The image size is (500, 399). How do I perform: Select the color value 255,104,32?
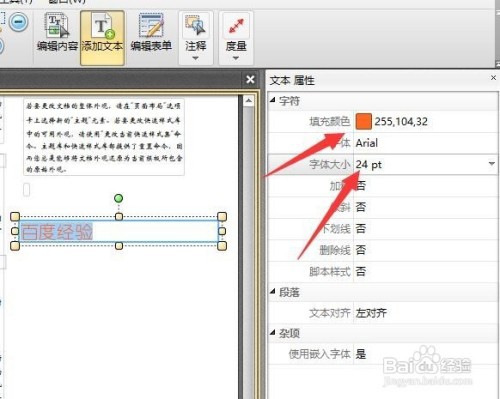pos(401,122)
